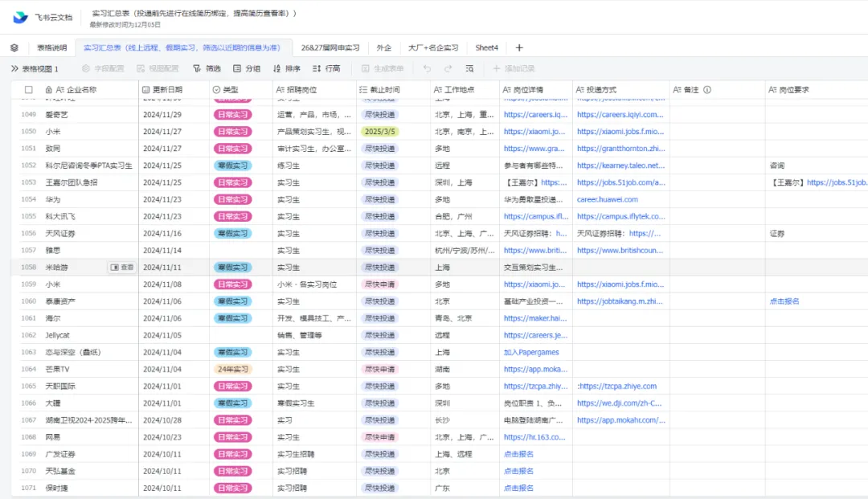This screenshot has width=868, height=499.
Task: Click 日常实习 tag in 致同 row
Action: tap(233, 149)
